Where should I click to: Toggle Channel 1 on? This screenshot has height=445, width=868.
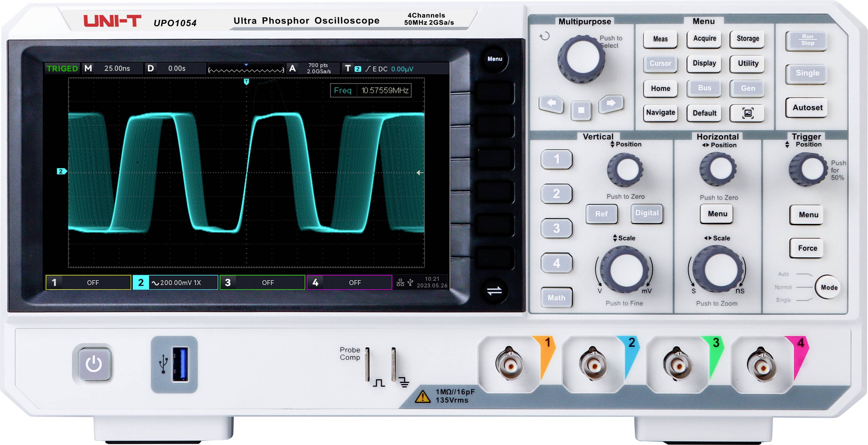click(557, 160)
